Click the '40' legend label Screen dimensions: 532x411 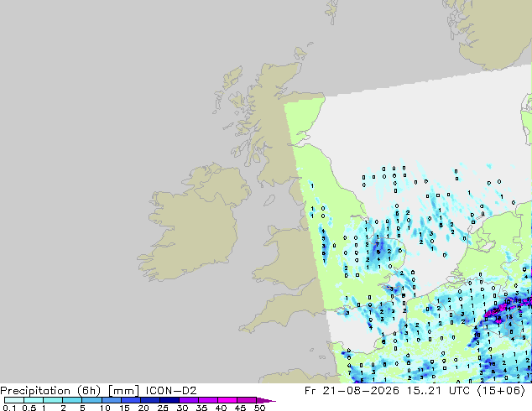pos(221,408)
